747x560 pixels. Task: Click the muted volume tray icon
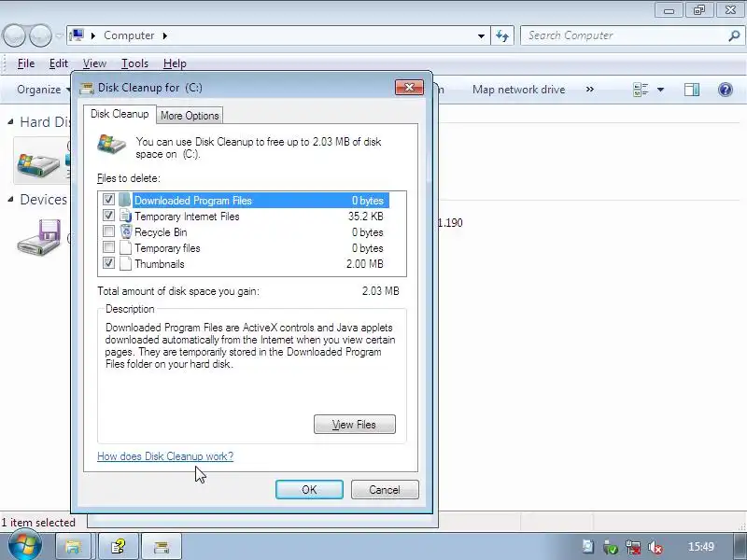click(656, 547)
